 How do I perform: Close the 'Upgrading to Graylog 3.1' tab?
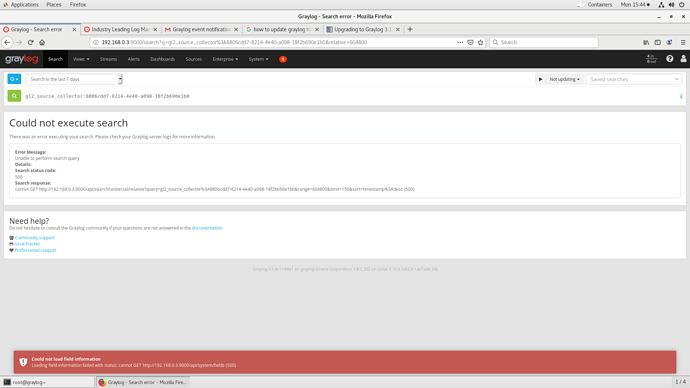(x=398, y=29)
